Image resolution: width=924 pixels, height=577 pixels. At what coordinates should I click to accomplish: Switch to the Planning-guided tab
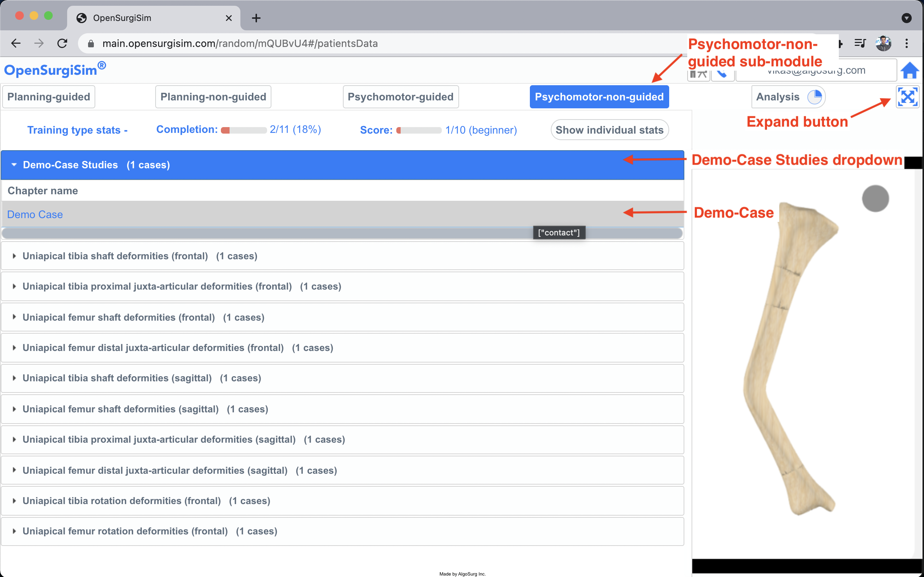[49, 97]
